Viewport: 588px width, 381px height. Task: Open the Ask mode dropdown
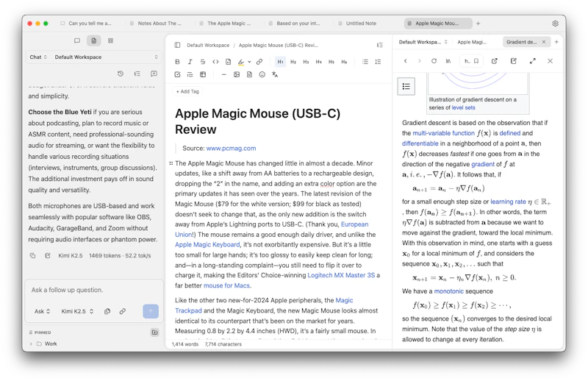point(42,311)
